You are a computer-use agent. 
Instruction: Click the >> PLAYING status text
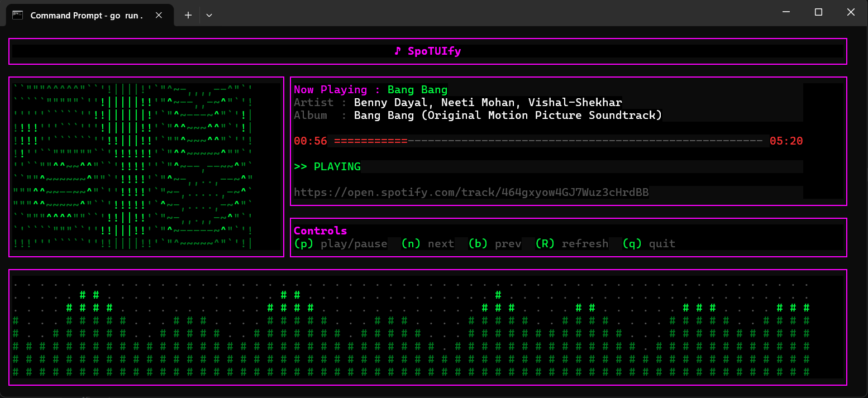(x=327, y=166)
